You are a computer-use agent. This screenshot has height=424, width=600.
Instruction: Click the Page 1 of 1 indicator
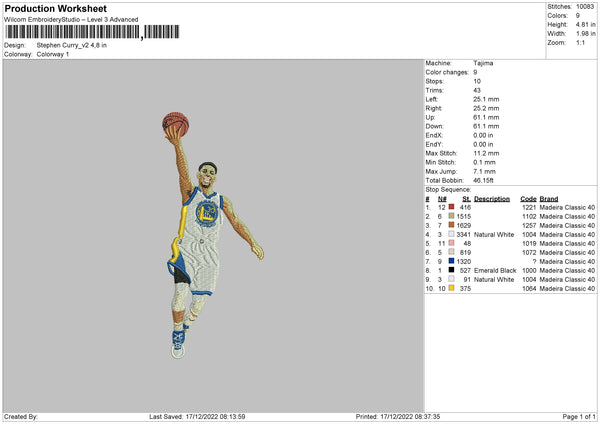click(579, 416)
